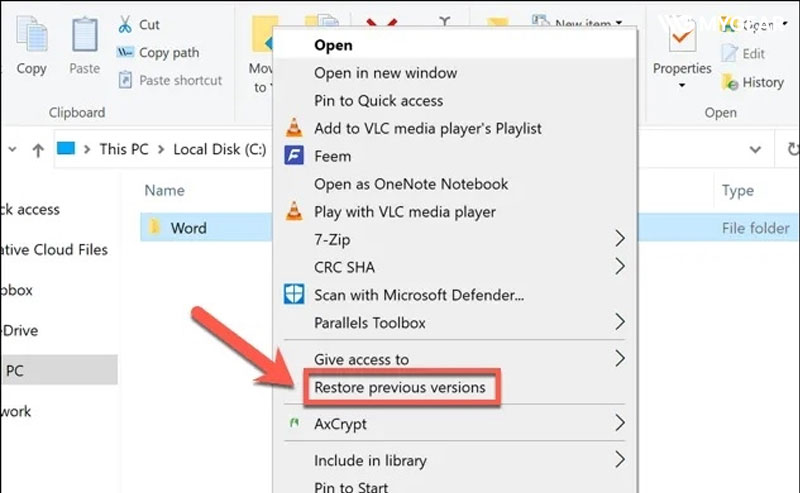Screen dimensions: 800x493
Task: Click Restore previous versions
Action: (399, 387)
